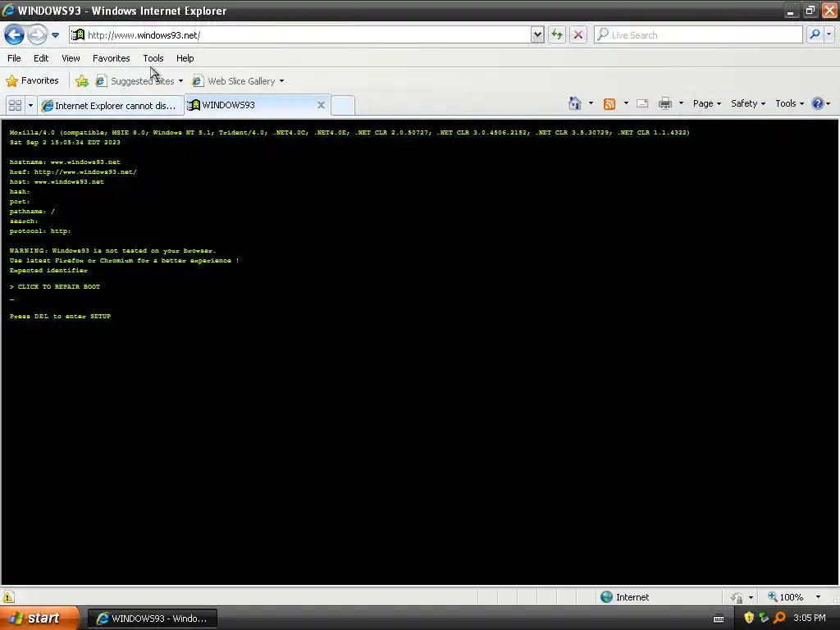Click the page error warning status icon
The height and width of the screenshot is (630, 840).
click(x=8, y=597)
